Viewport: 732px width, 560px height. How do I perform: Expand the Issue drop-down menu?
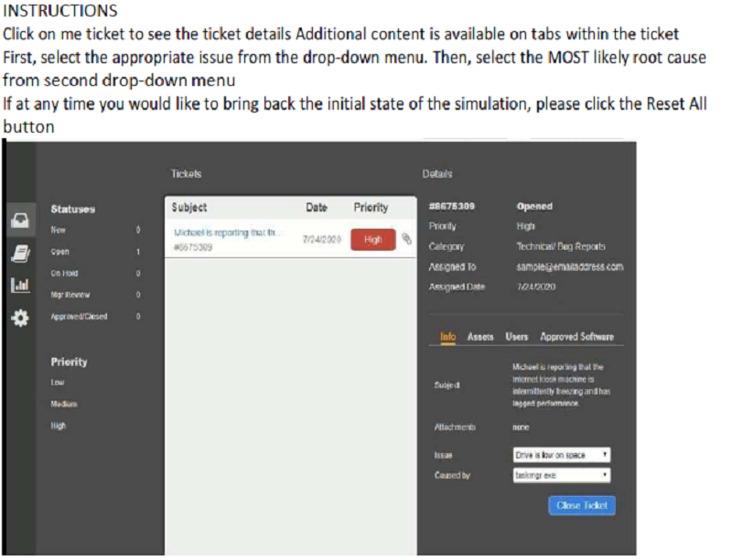(x=562, y=455)
